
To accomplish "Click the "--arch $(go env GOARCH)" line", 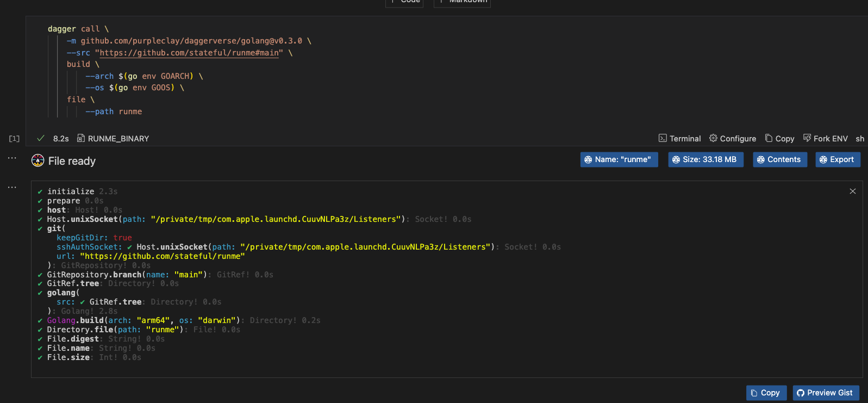I will (144, 76).
